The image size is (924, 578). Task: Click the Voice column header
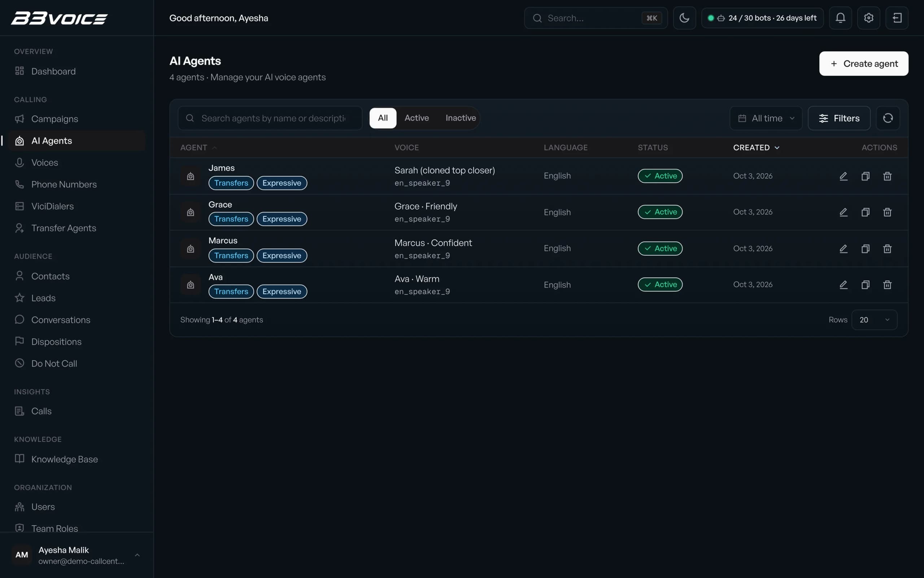406,147
